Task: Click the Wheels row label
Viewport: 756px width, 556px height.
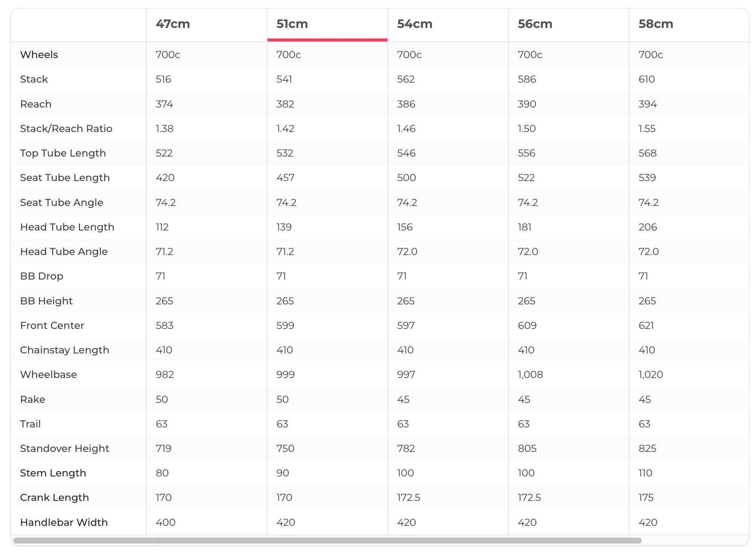Action: (x=39, y=55)
